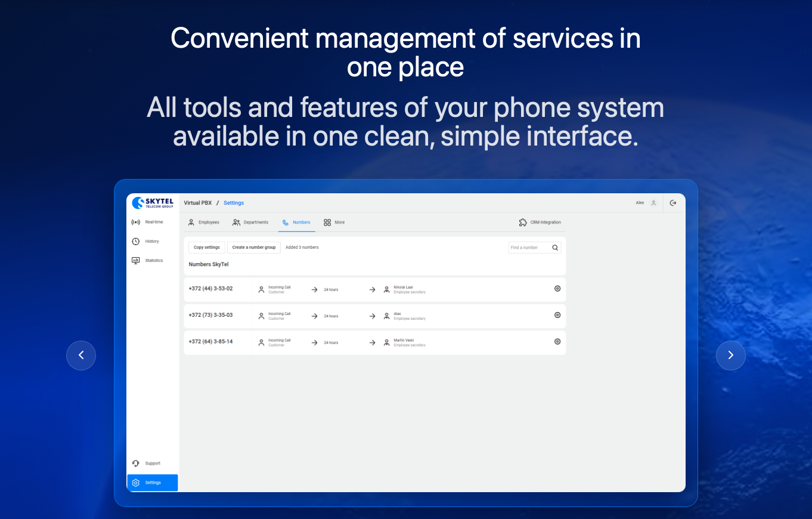Open the CRM Integration puzzle icon

(522, 222)
